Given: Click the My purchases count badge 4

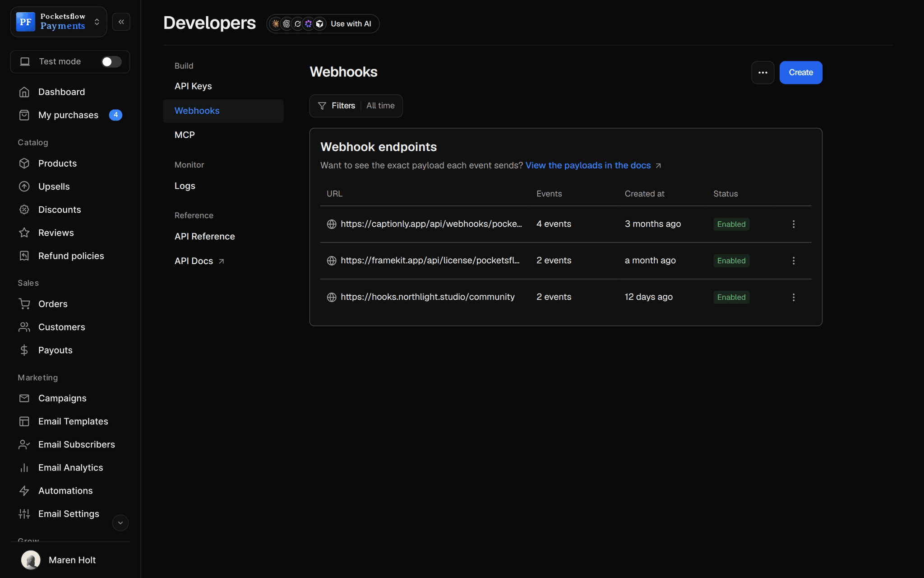Looking at the screenshot, I should 116,115.
